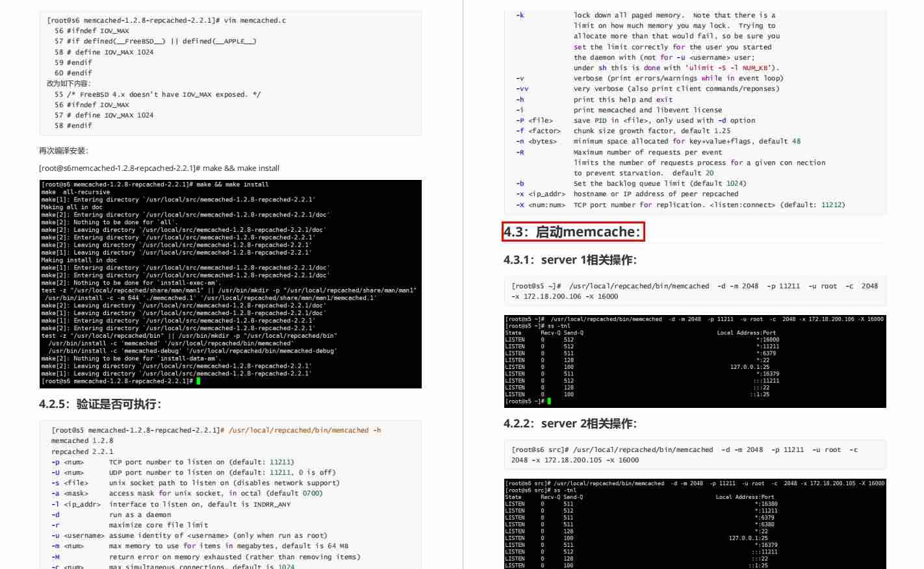The height and width of the screenshot is (569, 924).
Task: Click the "-m <num>" max memory option line
Action: pos(200,546)
